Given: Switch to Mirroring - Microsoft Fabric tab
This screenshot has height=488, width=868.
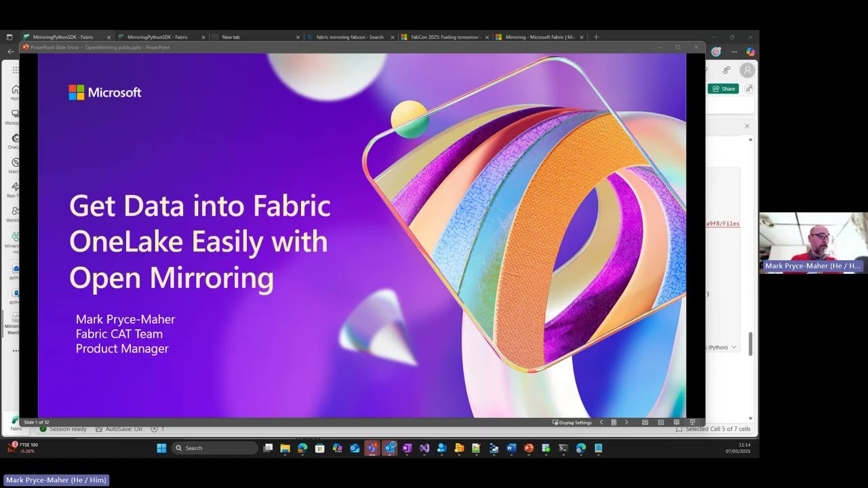Looking at the screenshot, I should pyautogui.click(x=540, y=37).
